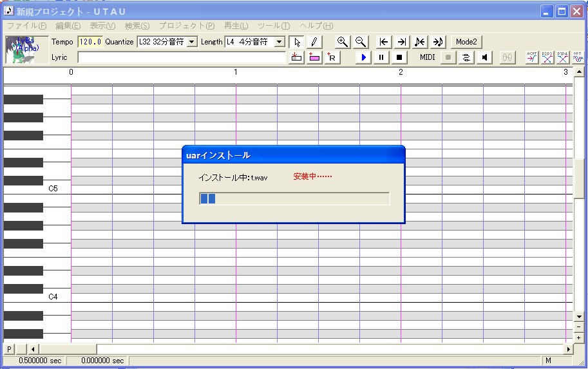588x369 pixels.
Task: Toggle Mode2 button
Action: pos(466,42)
